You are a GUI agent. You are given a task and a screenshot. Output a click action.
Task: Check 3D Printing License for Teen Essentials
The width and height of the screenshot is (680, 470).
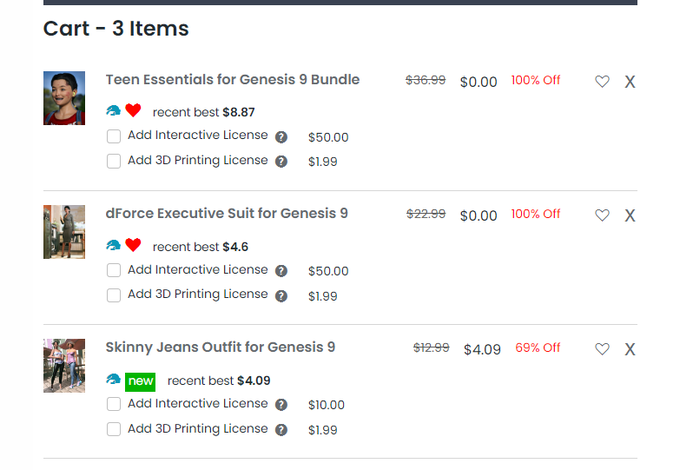[x=114, y=161]
